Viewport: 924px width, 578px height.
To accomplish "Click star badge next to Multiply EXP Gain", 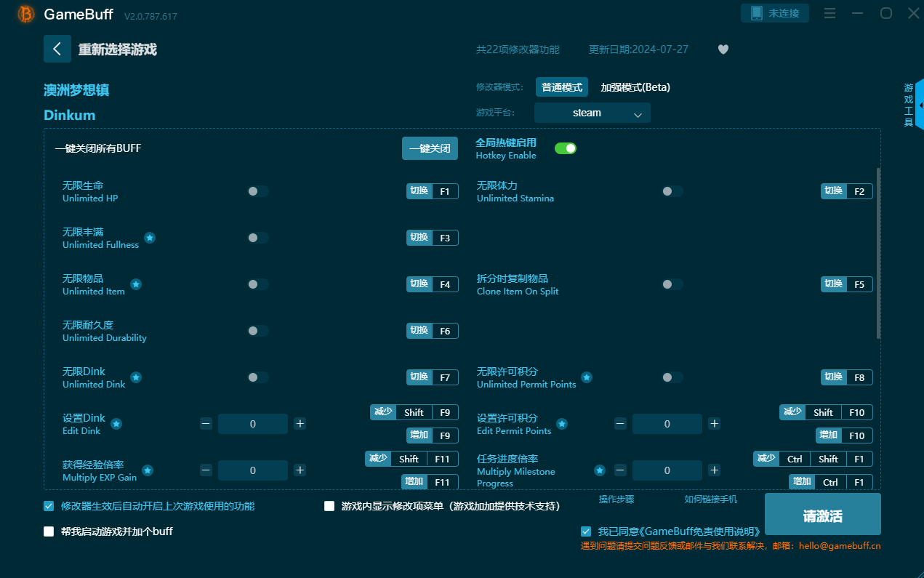I will (148, 470).
